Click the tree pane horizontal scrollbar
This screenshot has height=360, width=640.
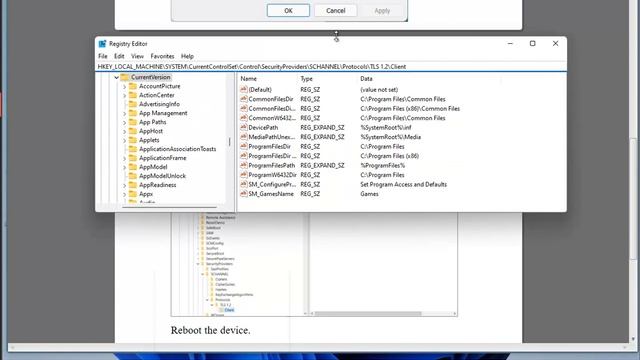tap(169, 207)
